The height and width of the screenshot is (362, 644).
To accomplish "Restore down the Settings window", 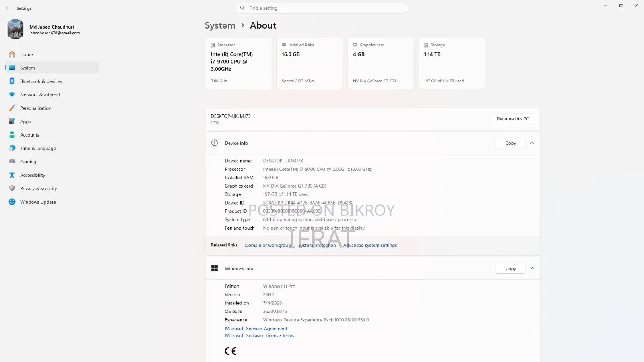I will pyautogui.click(x=621, y=5).
